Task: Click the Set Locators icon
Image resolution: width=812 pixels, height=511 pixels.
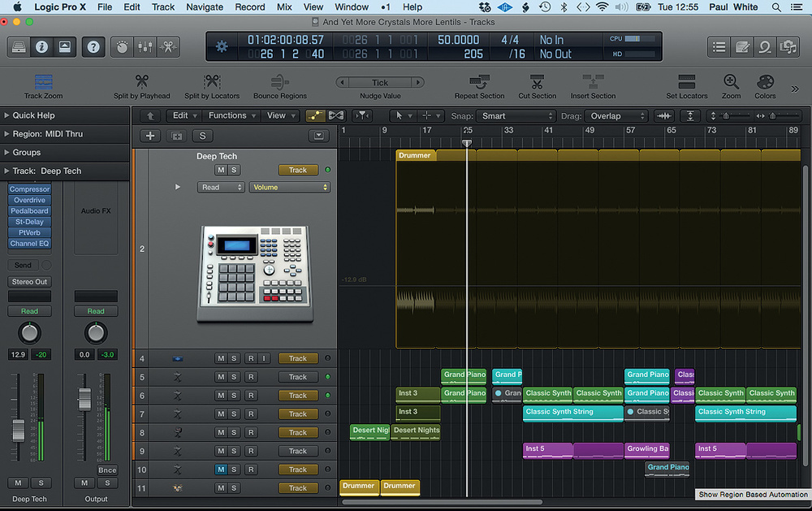Action: (687, 82)
